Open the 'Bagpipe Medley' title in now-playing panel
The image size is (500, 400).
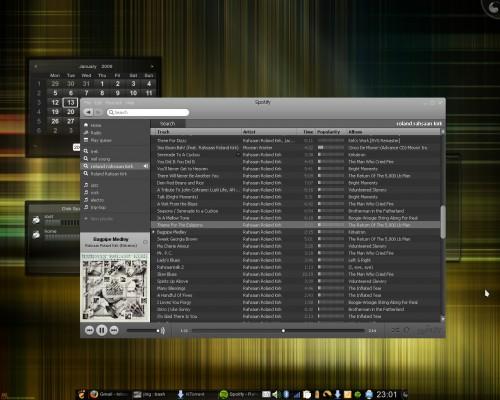[111, 239]
